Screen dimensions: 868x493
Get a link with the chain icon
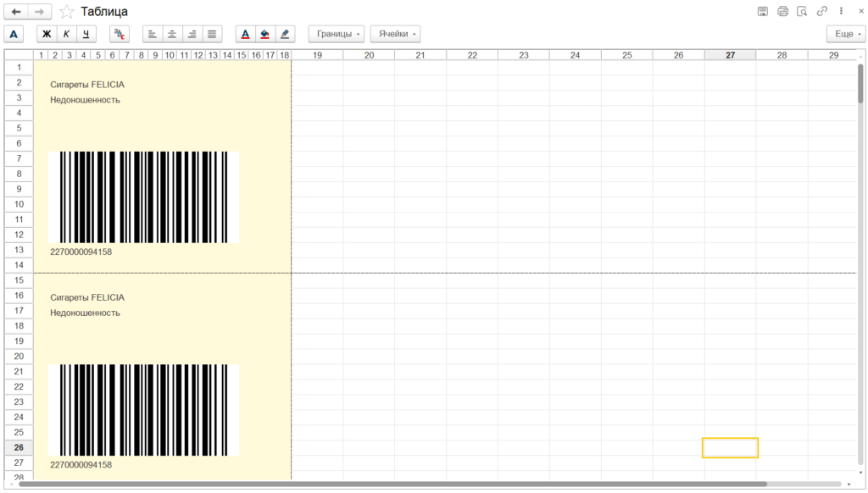pos(821,12)
